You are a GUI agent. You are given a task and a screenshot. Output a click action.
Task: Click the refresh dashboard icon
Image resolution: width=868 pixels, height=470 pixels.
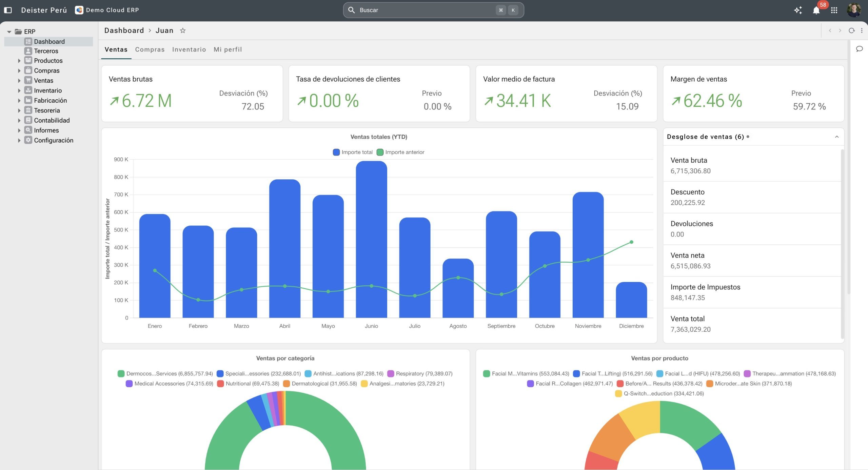851,30
